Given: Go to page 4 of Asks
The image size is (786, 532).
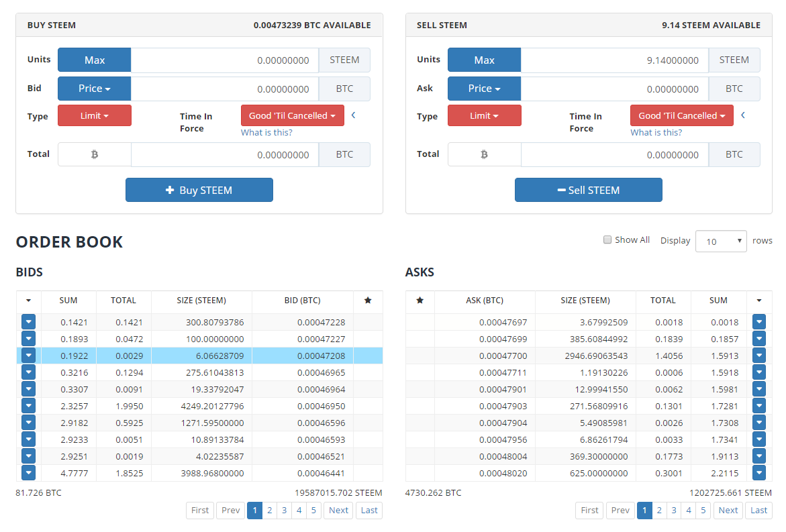Looking at the screenshot, I should pyautogui.click(x=689, y=510).
